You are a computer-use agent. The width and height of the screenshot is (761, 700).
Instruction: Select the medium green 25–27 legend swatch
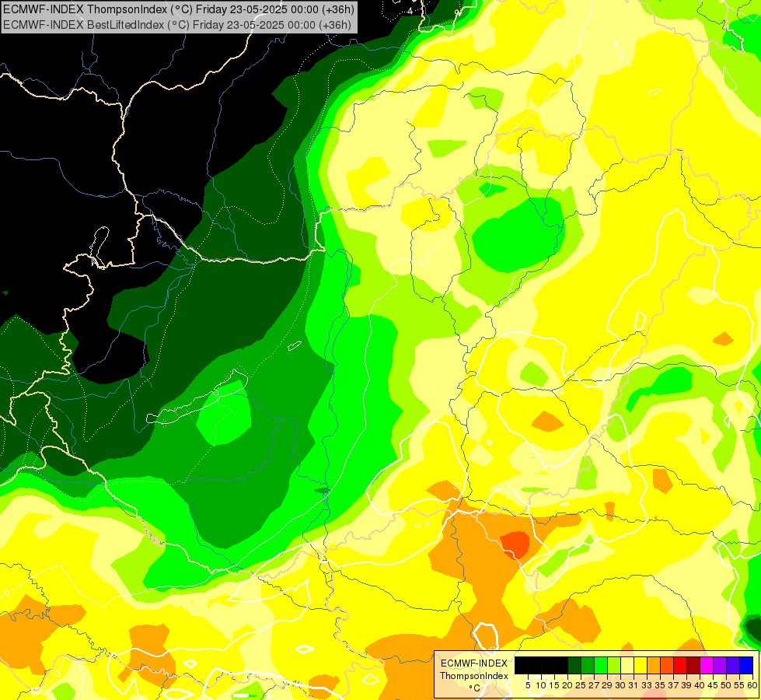pyautogui.click(x=588, y=665)
